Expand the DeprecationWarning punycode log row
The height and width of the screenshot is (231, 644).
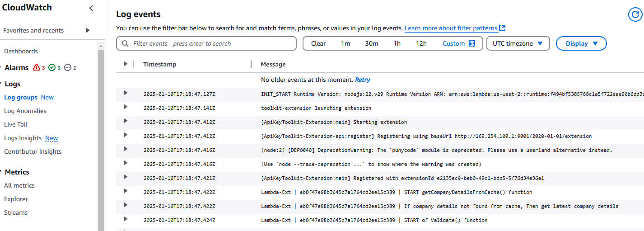pos(126,149)
